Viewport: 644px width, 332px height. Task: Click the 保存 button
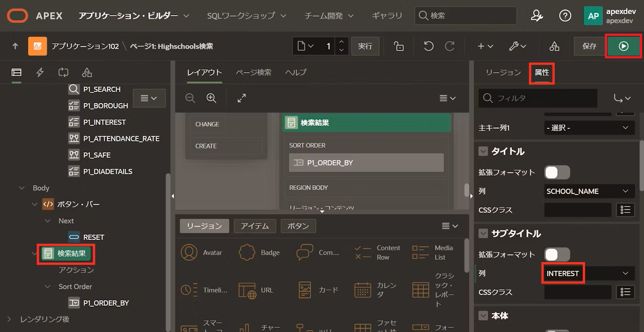(x=589, y=46)
